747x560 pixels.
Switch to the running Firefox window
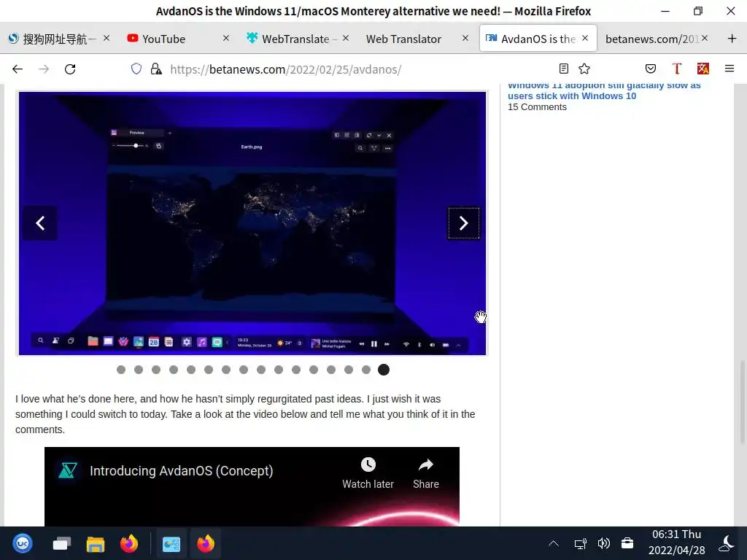pos(205,543)
